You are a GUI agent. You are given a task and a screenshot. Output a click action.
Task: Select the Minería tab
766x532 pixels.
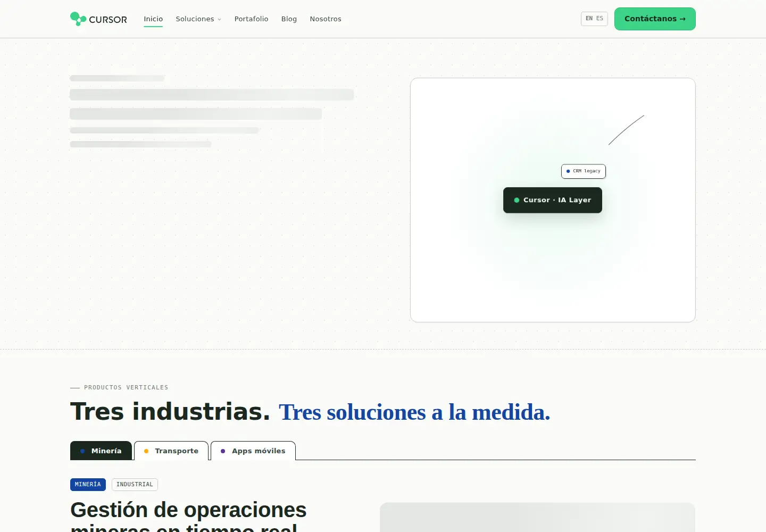pyautogui.click(x=101, y=451)
